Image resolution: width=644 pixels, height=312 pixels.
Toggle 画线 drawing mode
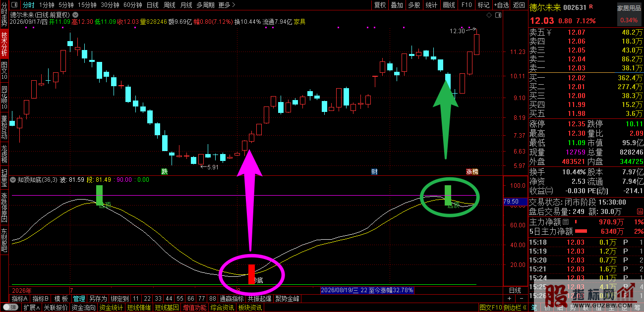pos(449,5)
